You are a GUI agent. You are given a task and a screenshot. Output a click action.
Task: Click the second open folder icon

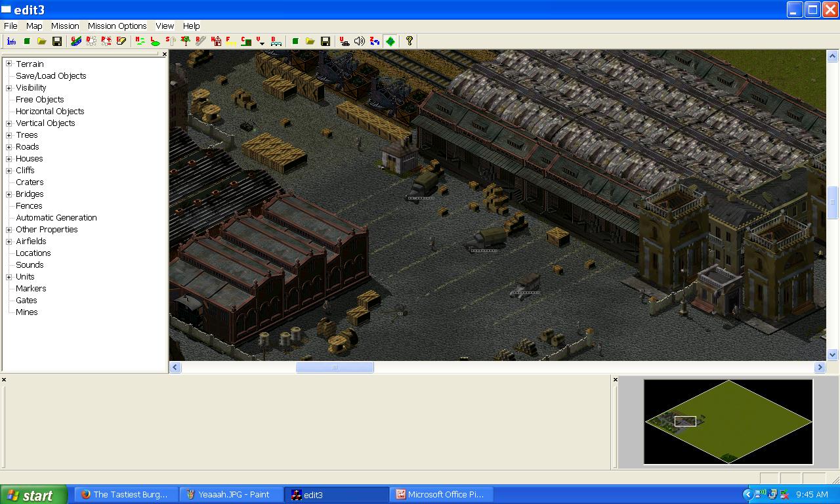(x=310, y=41)
